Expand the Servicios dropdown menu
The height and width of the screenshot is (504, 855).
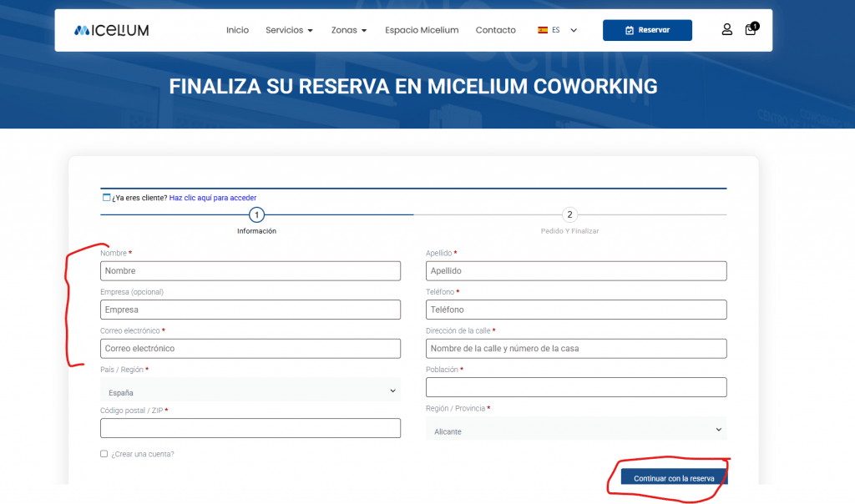point(289,30)
